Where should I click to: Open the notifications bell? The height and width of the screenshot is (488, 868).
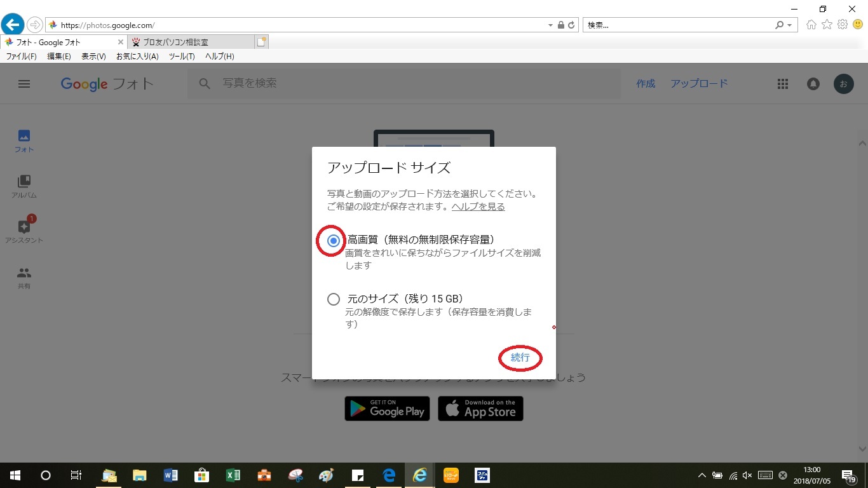[x=813, y=84]
